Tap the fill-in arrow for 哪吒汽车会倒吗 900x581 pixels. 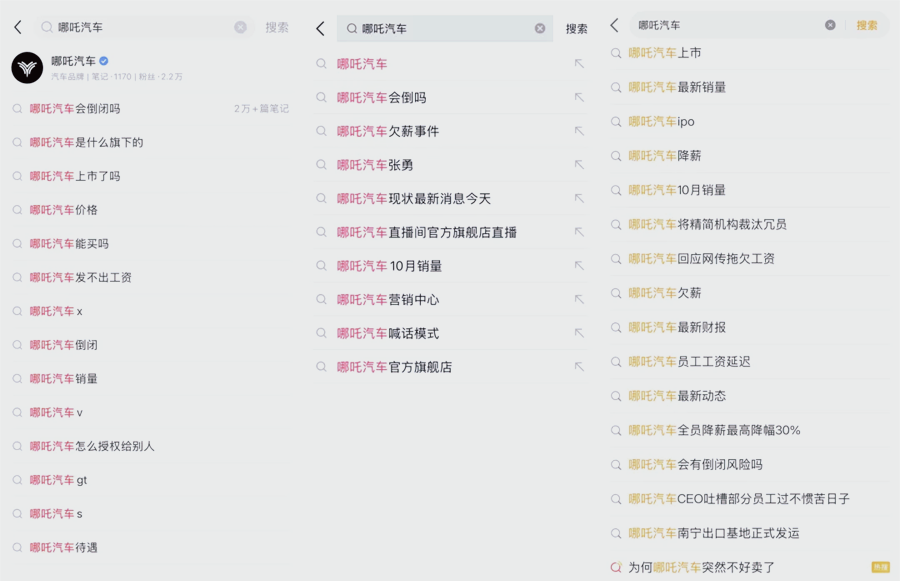(579, 98)
